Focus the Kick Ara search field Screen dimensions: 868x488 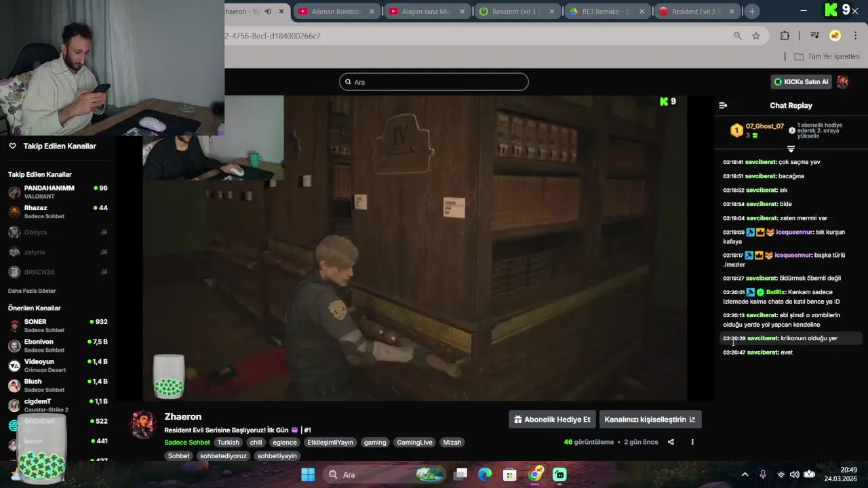point(434,82)
